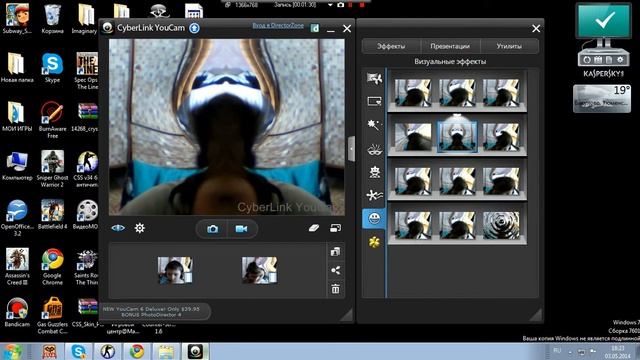Open BurnAware Free shortcut

(x=52, y=120)
